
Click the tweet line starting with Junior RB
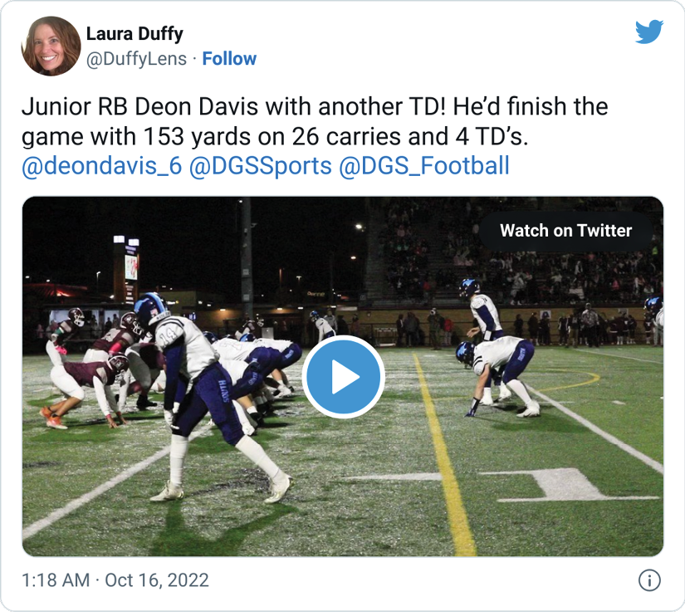[x=314, y=107]
